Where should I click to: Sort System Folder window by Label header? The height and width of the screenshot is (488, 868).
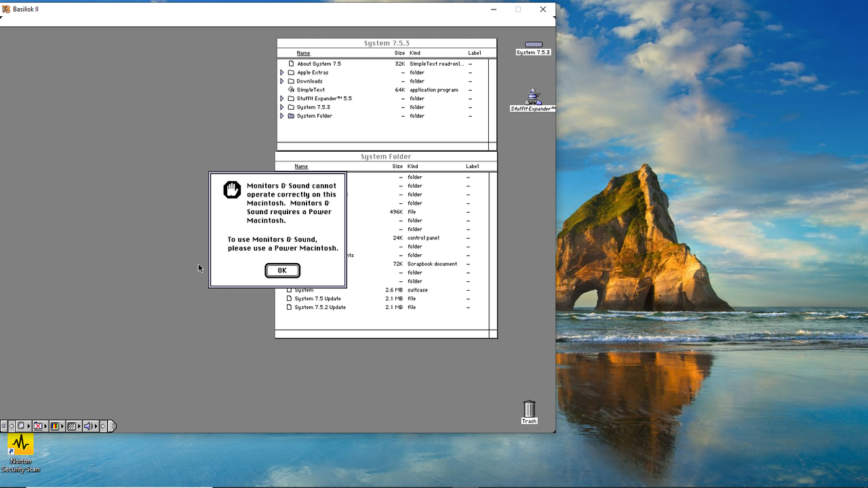point(472,166)
